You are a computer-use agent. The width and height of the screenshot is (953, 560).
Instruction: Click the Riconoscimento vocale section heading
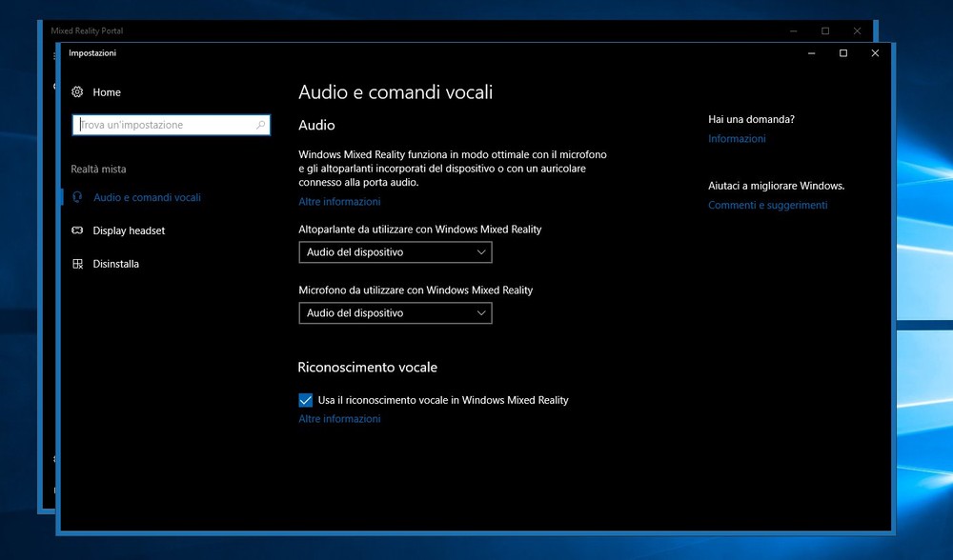tap(367, 368)
